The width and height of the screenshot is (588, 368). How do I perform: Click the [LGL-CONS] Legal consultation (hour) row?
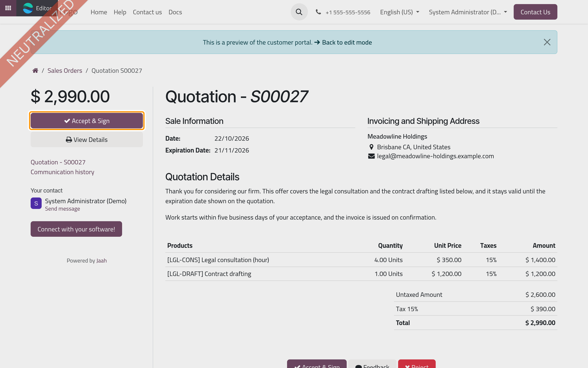pyautogui.click(x=361, y=260)
